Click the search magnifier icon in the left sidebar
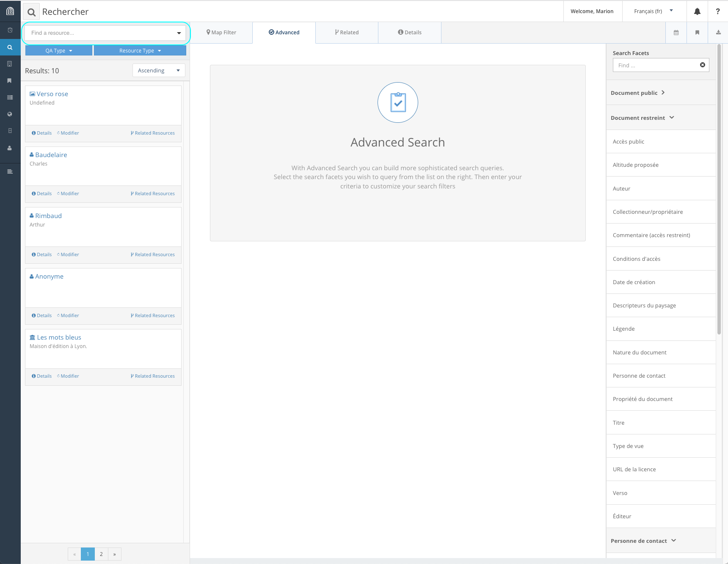 pos(10,47)
